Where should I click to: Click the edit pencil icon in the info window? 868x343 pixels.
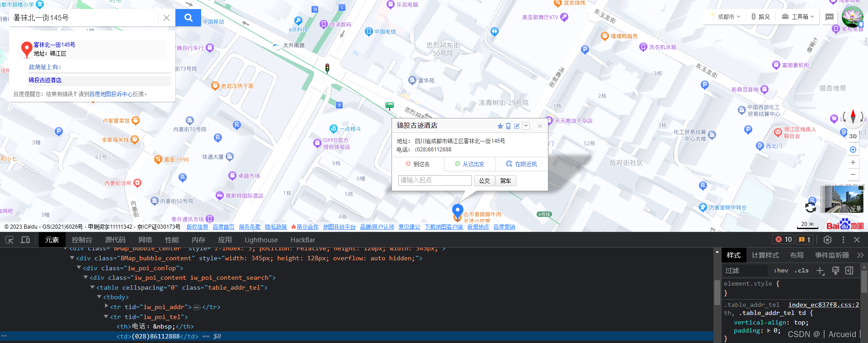(x=517, y=126)
